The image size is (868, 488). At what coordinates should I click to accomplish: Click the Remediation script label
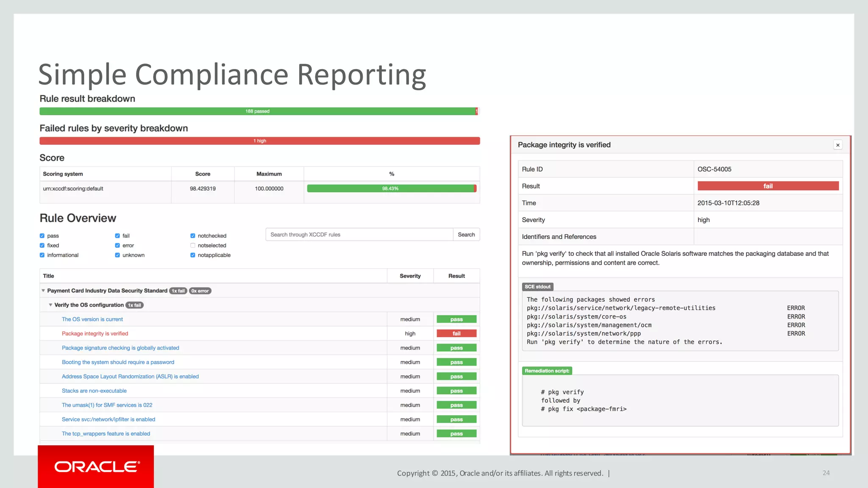tap(547, 371)
